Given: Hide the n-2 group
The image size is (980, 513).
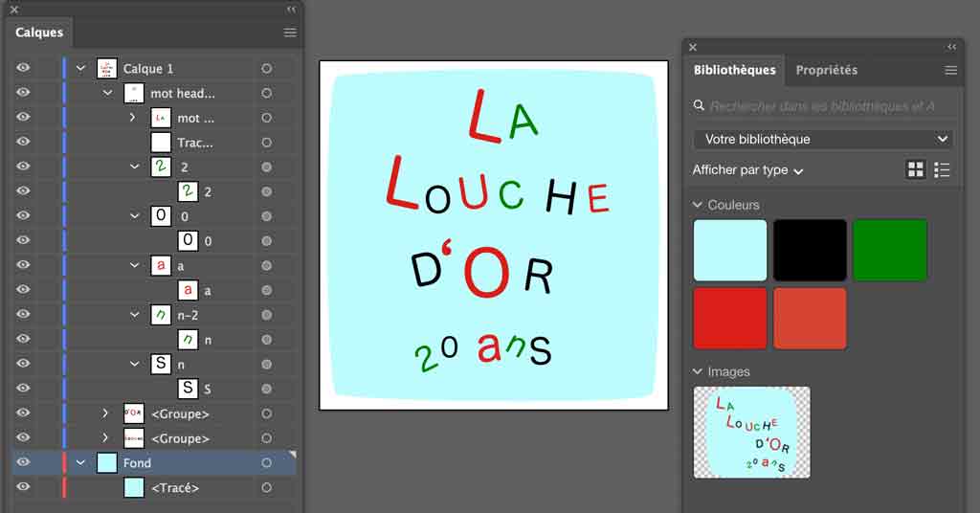Looking at the screenshot, I should click(x=23, y=314).
